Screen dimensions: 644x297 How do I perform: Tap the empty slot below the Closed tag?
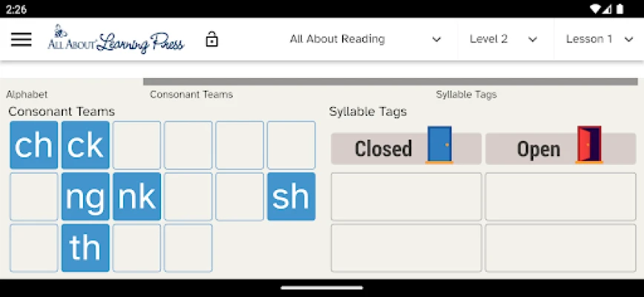coord(406,197)
